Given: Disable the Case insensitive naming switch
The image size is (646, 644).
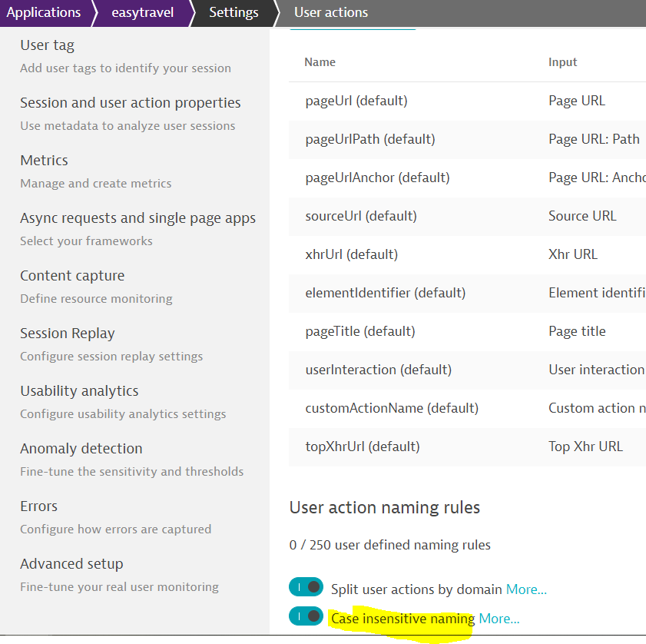Looking at the screenshot, I should pos(306,616).
